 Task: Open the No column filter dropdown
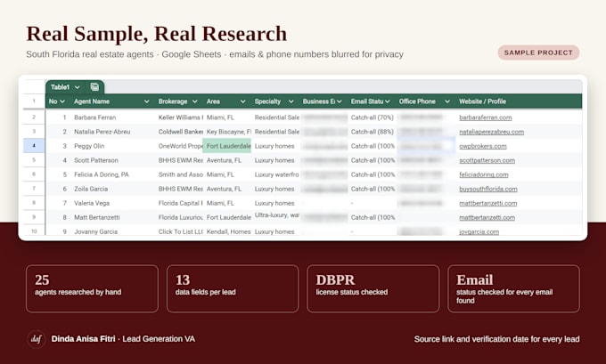(x=62, y=101)
